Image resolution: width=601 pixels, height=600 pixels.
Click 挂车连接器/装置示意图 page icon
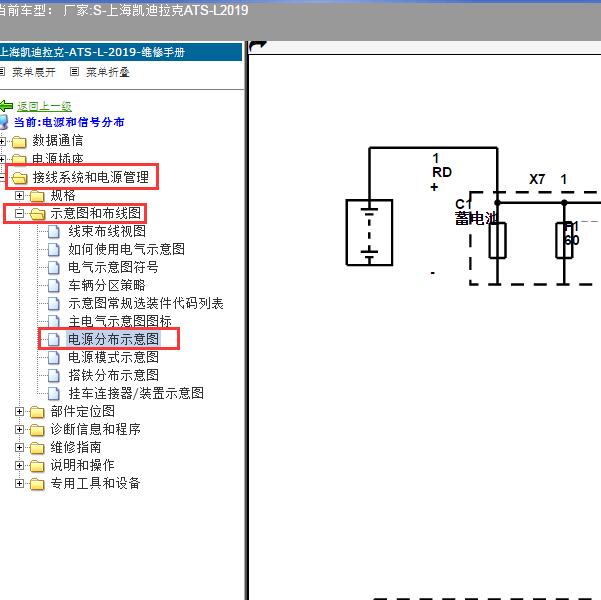pos(54,394)
